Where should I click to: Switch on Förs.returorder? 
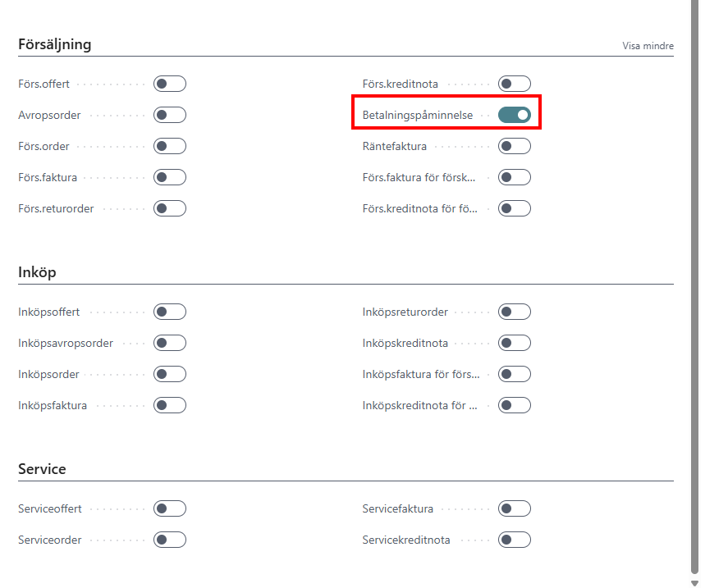[170, 208]
